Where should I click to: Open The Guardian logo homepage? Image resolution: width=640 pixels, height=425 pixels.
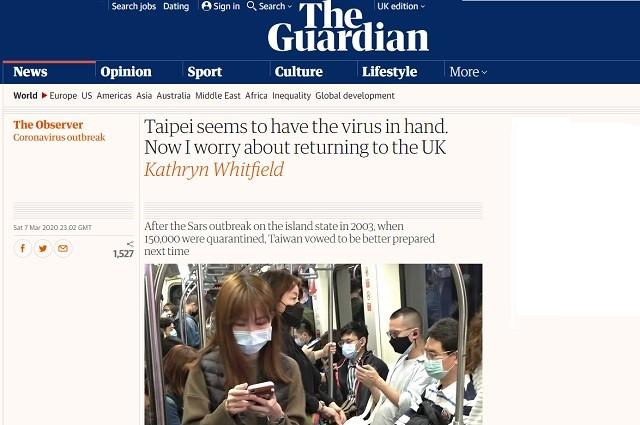pyautogui.click(x=348, y=27)
